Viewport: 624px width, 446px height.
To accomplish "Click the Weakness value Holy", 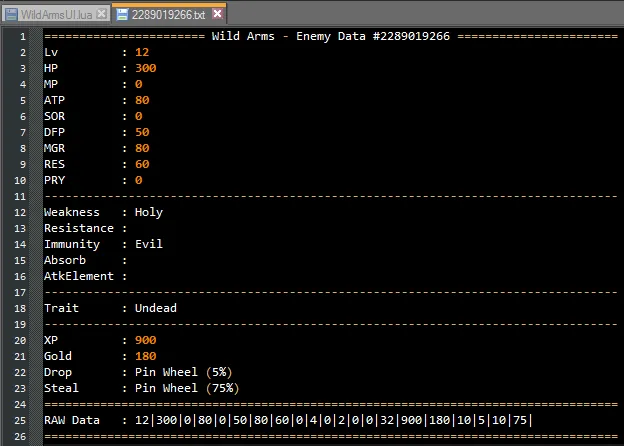I will (x=149, y=212).
